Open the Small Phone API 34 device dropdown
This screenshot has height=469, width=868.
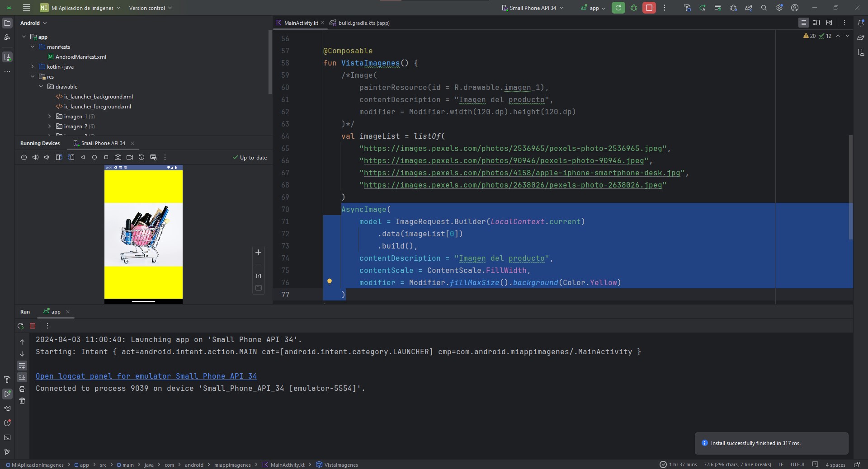pyautogui.click(x=533, y=8)
